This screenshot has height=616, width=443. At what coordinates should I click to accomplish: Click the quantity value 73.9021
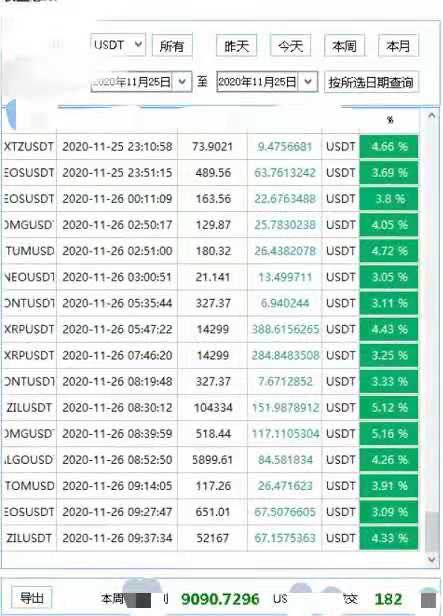coord(212,147)
